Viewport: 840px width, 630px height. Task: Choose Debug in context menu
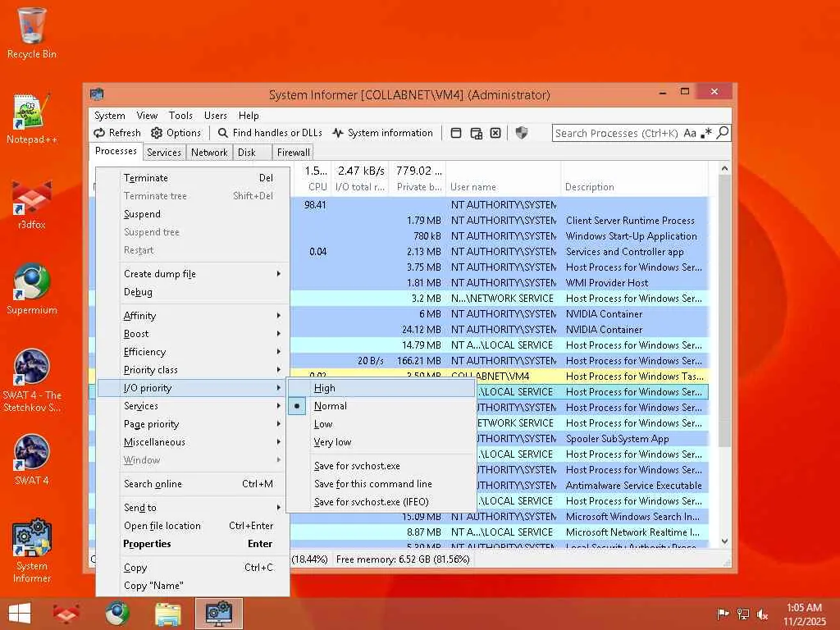[x=194, y=292]
